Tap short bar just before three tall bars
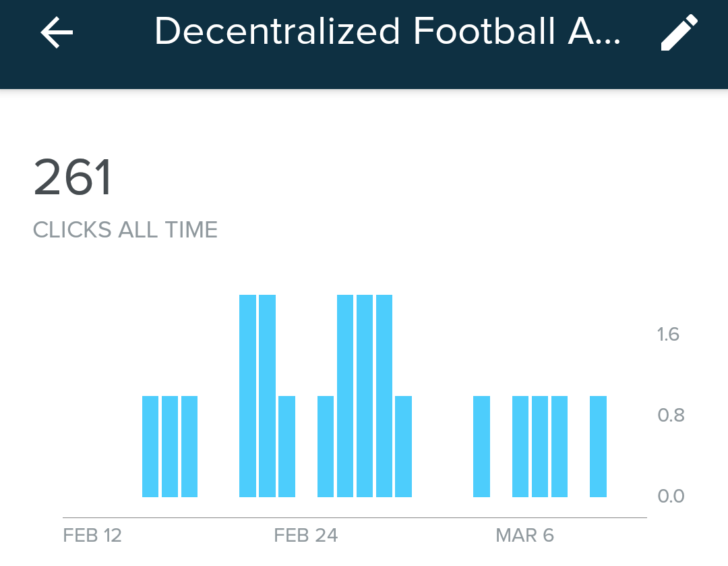This screenshot has width=728, height=566. point(326,447)
